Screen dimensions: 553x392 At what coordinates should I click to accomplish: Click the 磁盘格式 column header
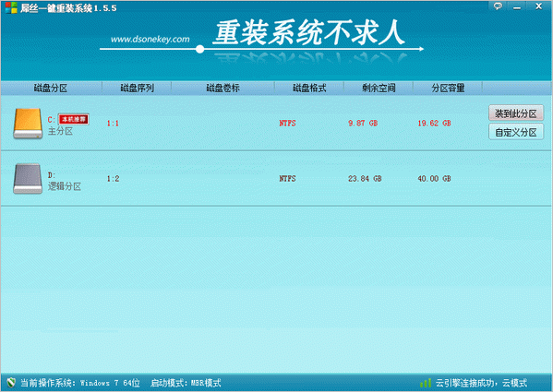(309, 88)
